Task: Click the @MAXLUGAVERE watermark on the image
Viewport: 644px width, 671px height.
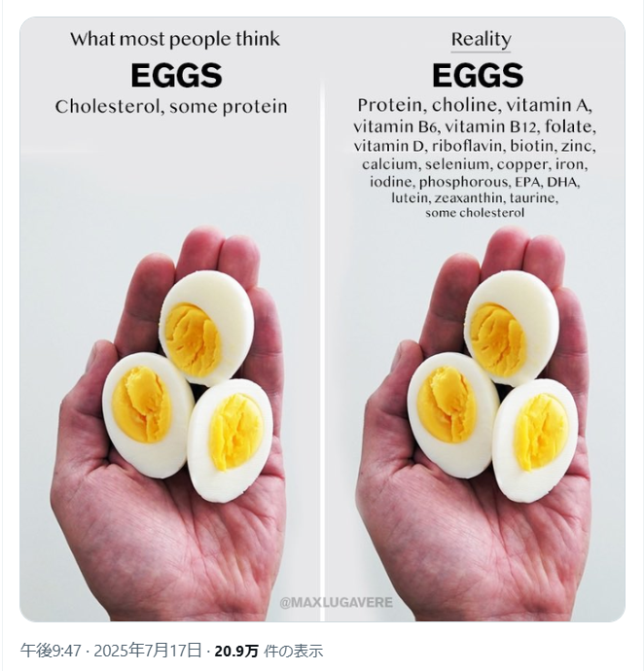Action: click(x=336, y=603)
